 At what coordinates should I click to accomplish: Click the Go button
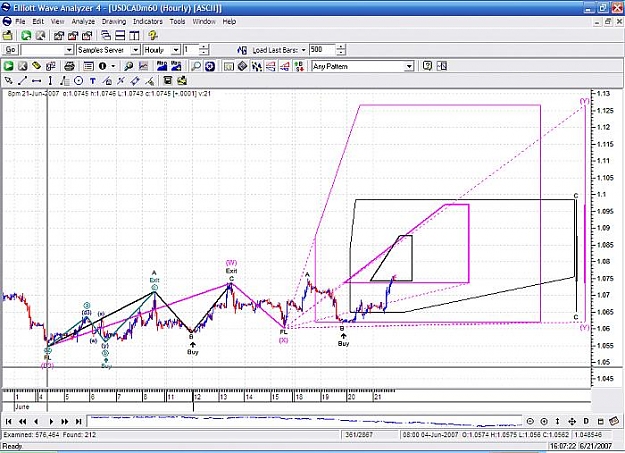(x=10, y=50)
